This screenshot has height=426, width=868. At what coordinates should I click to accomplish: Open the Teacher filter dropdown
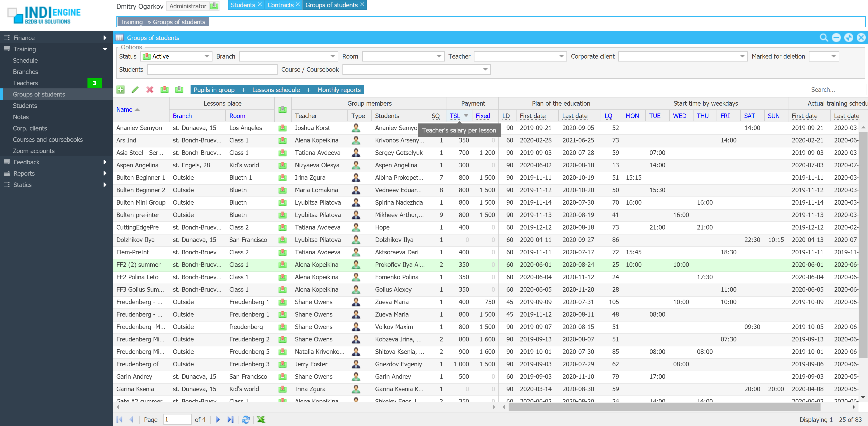[x=561, y=56]
